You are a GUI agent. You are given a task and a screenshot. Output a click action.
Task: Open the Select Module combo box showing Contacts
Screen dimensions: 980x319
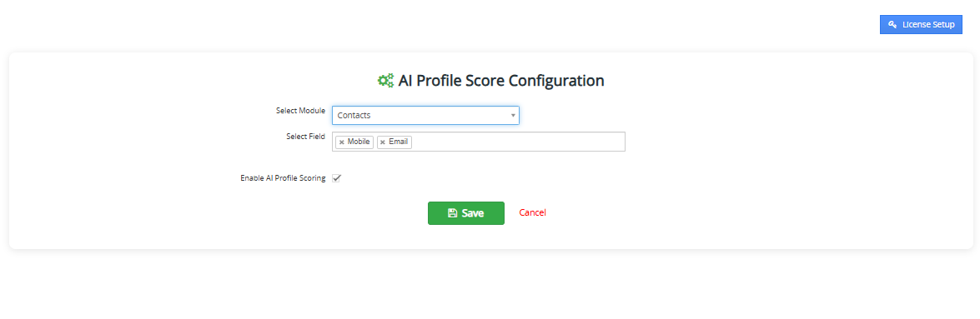425,116
